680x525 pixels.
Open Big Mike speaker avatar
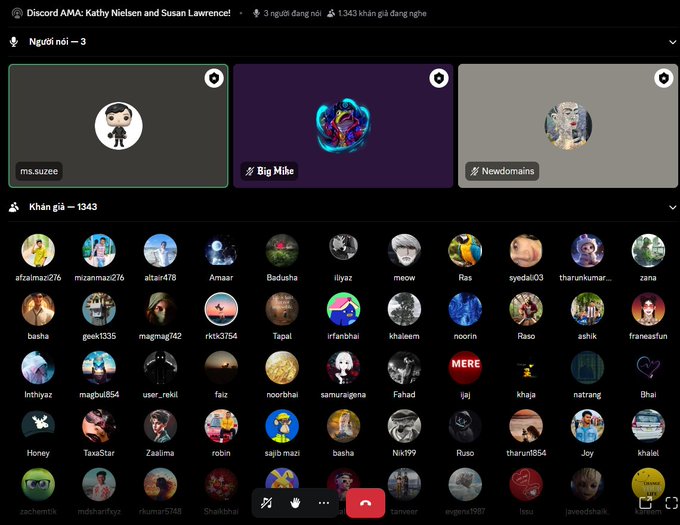(343, 126)
